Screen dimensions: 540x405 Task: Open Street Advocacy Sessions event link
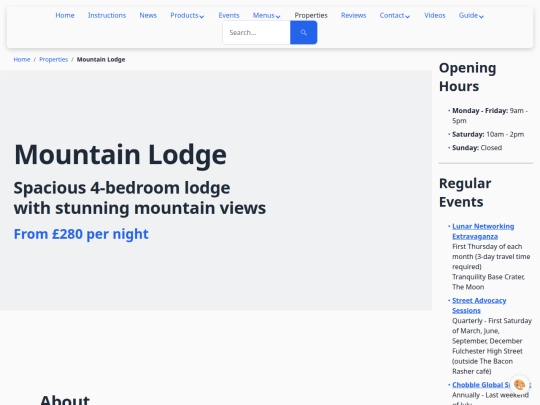[x=479, y=305]
